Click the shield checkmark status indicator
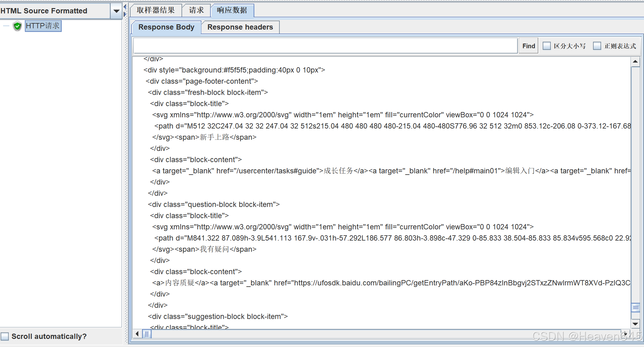 [x=18, y=26]
